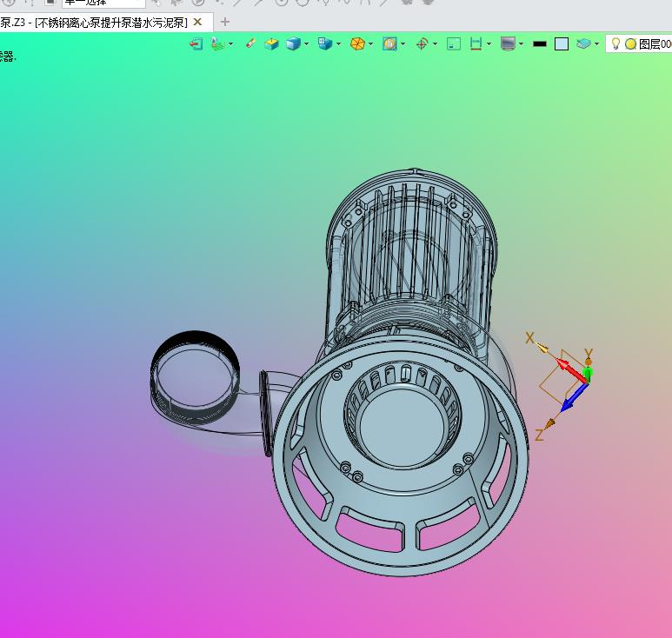Image resolution: width=672 pixels, height=638 pixels.
Task: Select the 不锈钢离心泵提升泵潜水污泥泵 document tab
Action: [106, 23]
